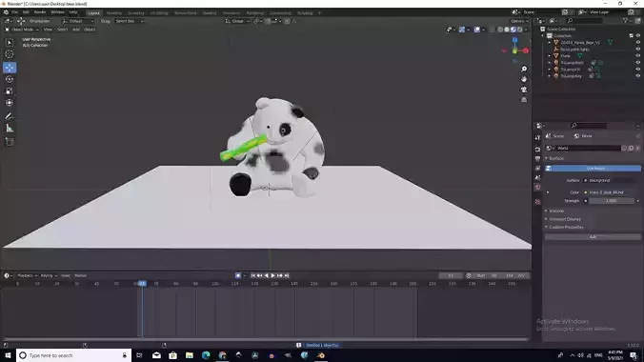The height and width of the screenshot is (362, 644).
Task: Open the Keying dropdown in timeline
Action: click(x=48, y=275)
